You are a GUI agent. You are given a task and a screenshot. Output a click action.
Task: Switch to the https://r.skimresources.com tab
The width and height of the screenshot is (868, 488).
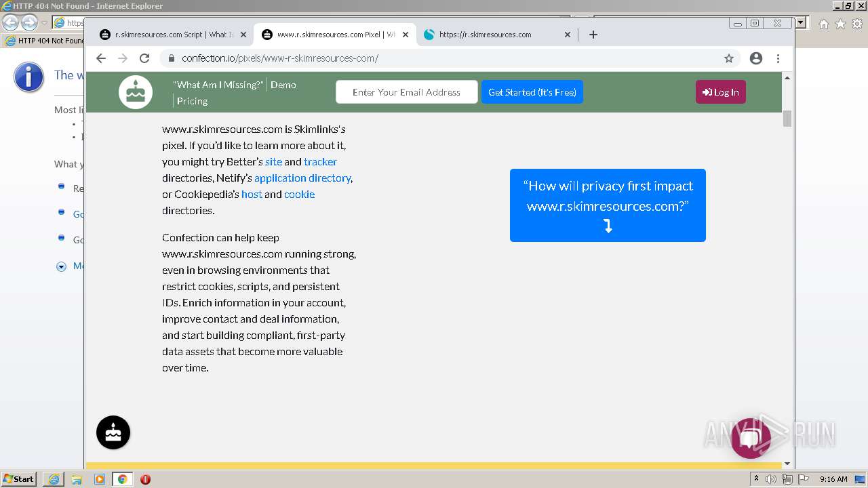tap(498, 35)
